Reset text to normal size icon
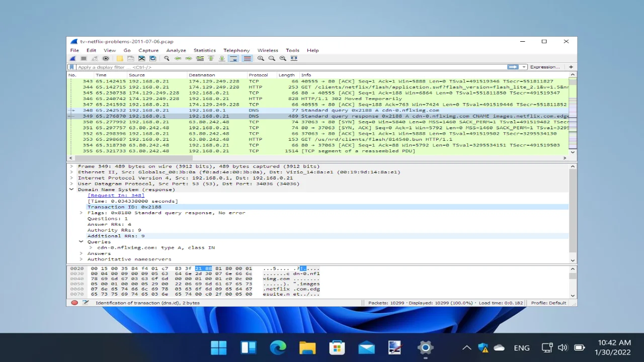644x362 pixels. pyautogui.click(x=283, y=58)
